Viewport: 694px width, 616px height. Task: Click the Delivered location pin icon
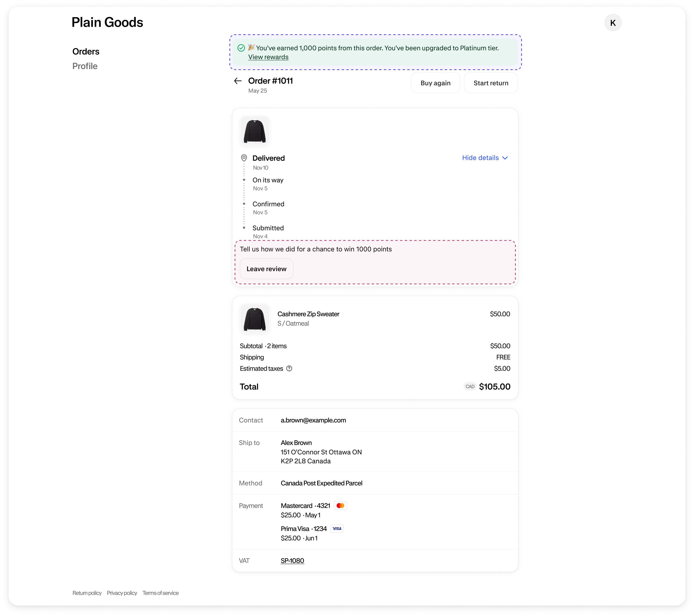[x=244, y=158]
